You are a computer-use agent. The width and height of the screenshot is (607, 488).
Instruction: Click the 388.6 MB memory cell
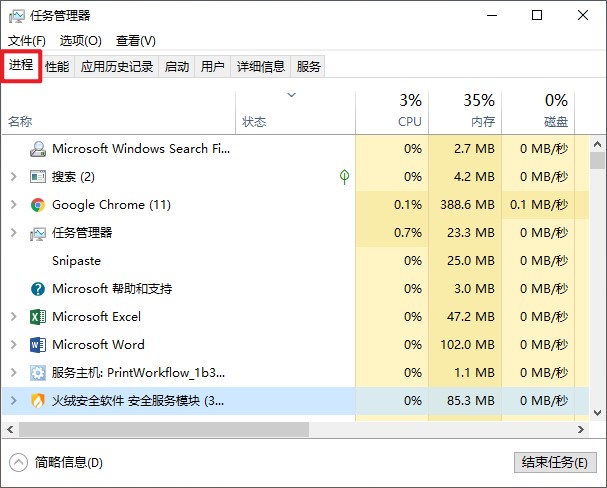click(x=467, y=205)
